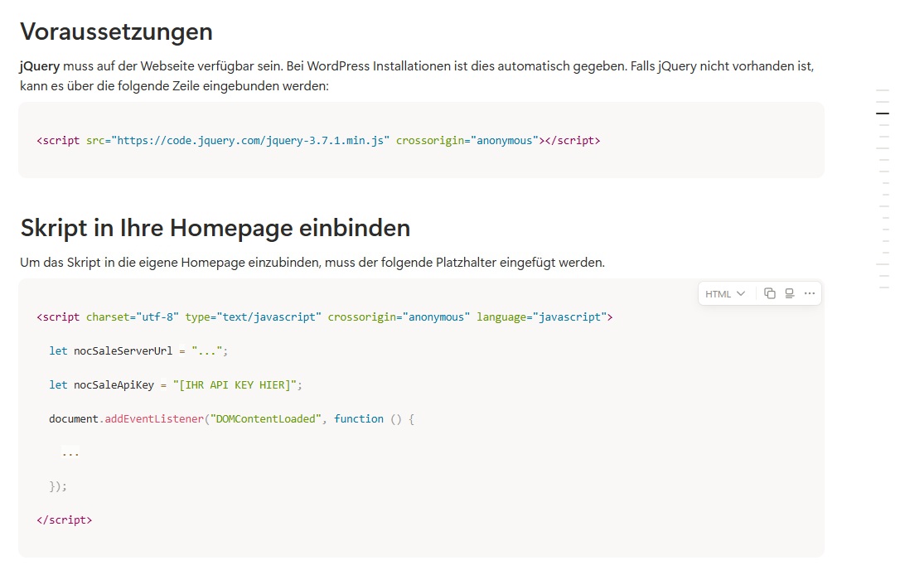Open the three-dot menu of code block
Viewport: 924px width, 575px height.
[x=810, y=293]
